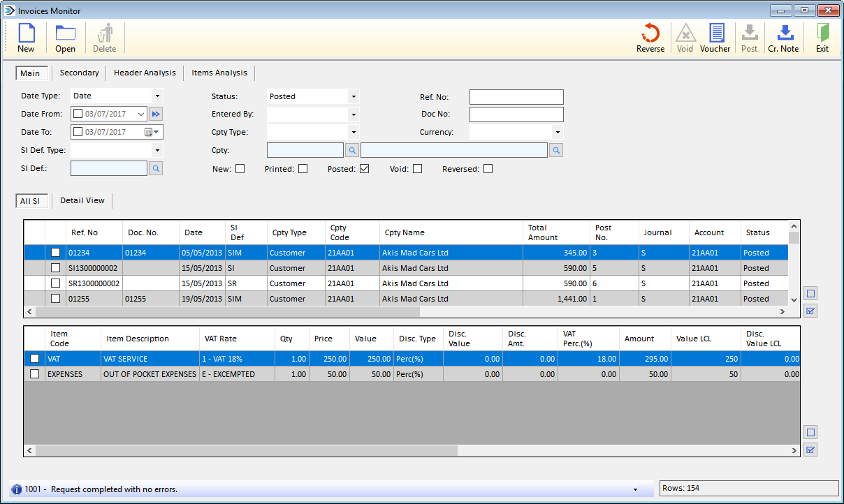Expand the Date Type dropdown

158,96
